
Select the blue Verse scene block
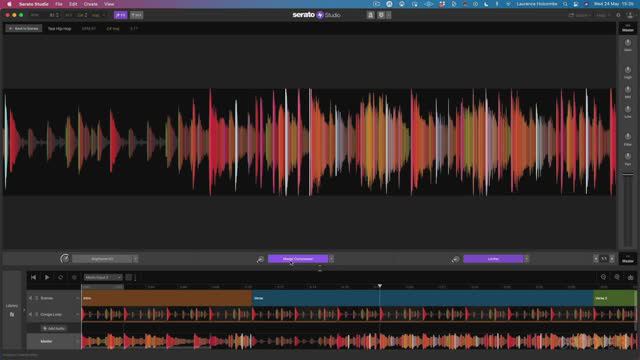pos(422,298)
